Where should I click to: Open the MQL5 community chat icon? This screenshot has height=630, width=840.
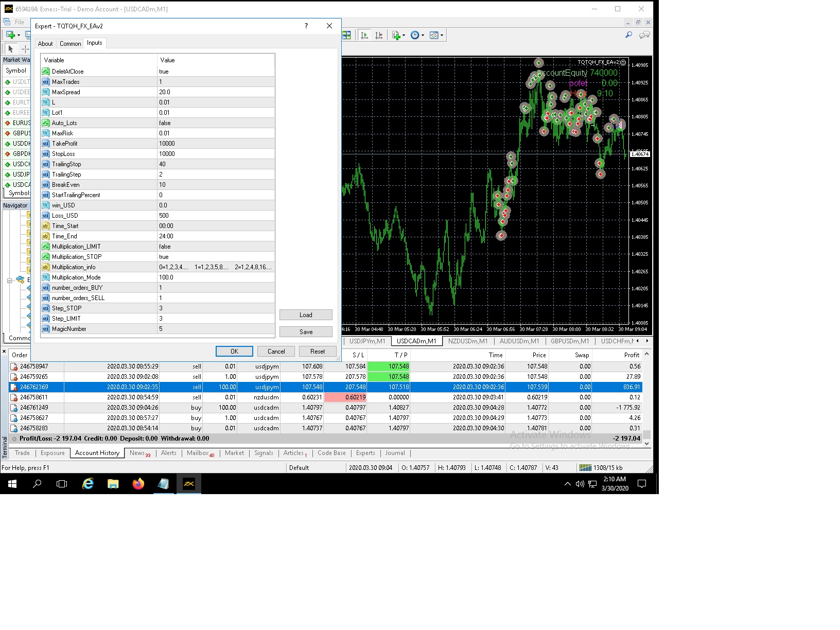click(x=644, y=35)
